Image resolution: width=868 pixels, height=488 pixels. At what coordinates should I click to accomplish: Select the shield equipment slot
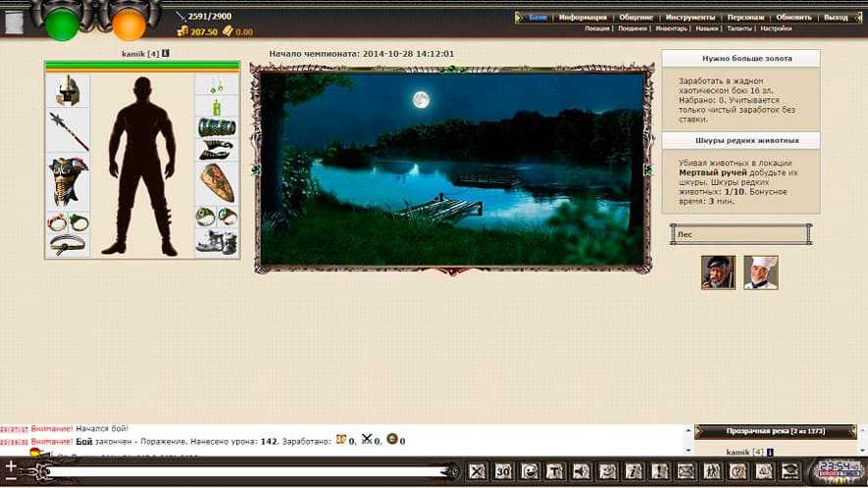[217, 182]
